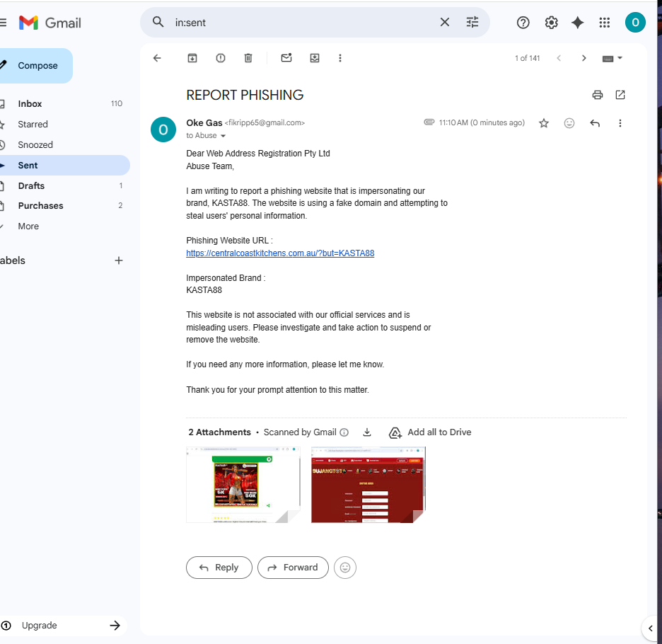Click sender name Oke Gas
This screenshot has width=662, height=644.
(x=204, y=122)
